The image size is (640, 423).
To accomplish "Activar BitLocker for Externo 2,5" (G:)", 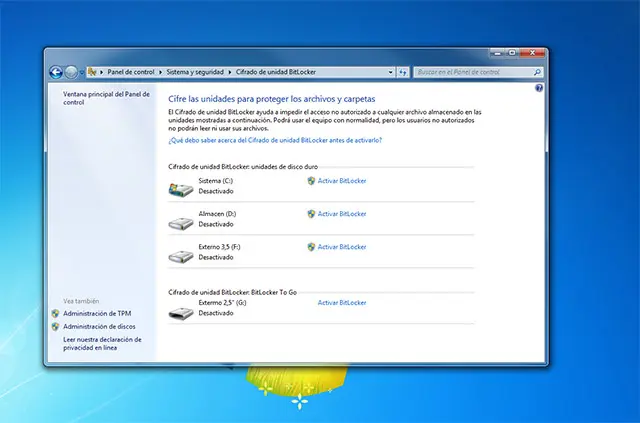I will pyautogui.click(x=341, y=302).
